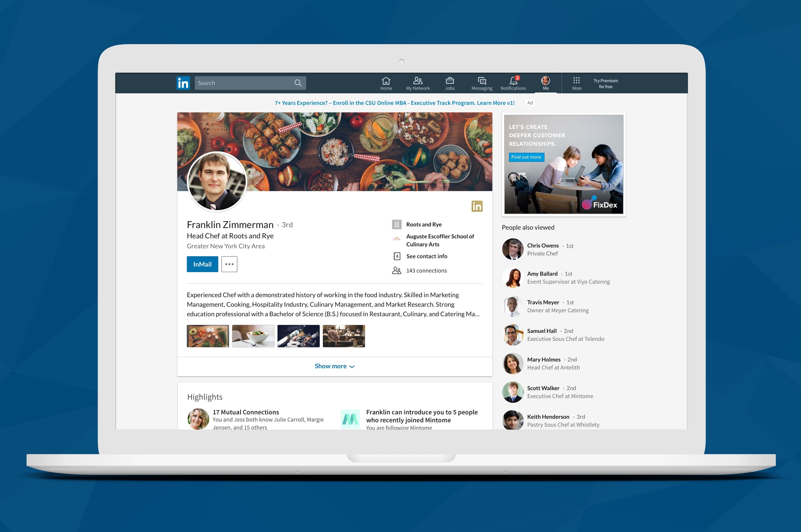Image resolution: width=801 pixels, height=532 pixels.
Task: Click food photo thumbnail in profile
Action: pyautogui.click(x=208, y=337)
